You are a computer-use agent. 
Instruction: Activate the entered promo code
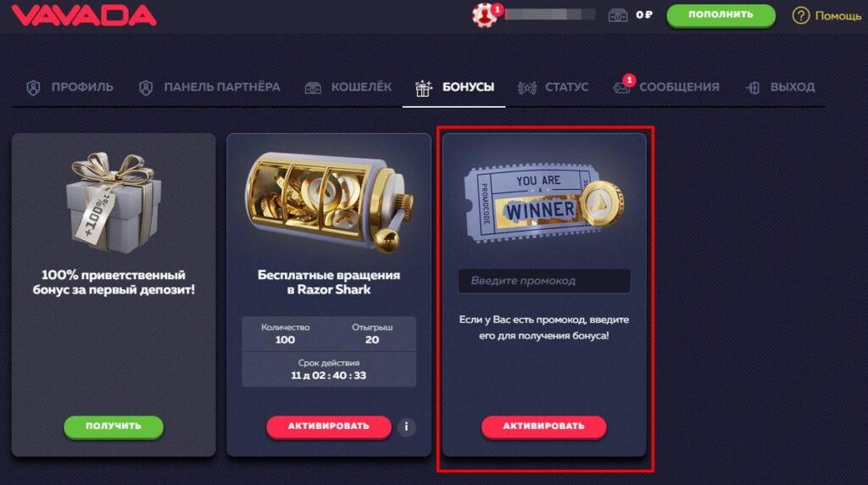coord(543,426)
